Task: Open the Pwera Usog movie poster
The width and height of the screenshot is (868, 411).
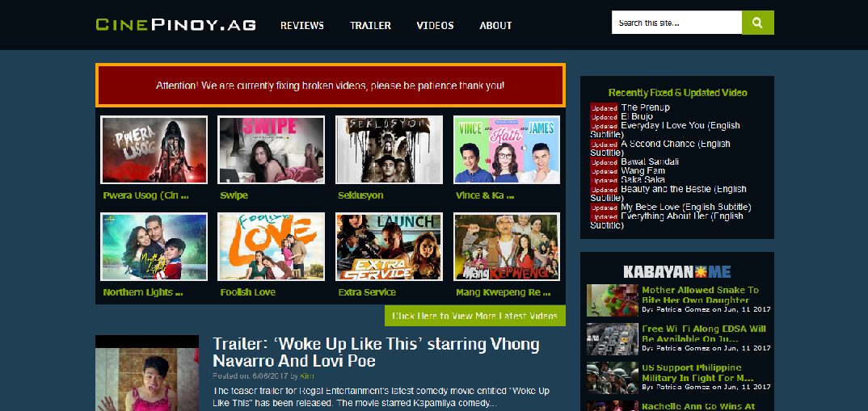Action: 154,150
